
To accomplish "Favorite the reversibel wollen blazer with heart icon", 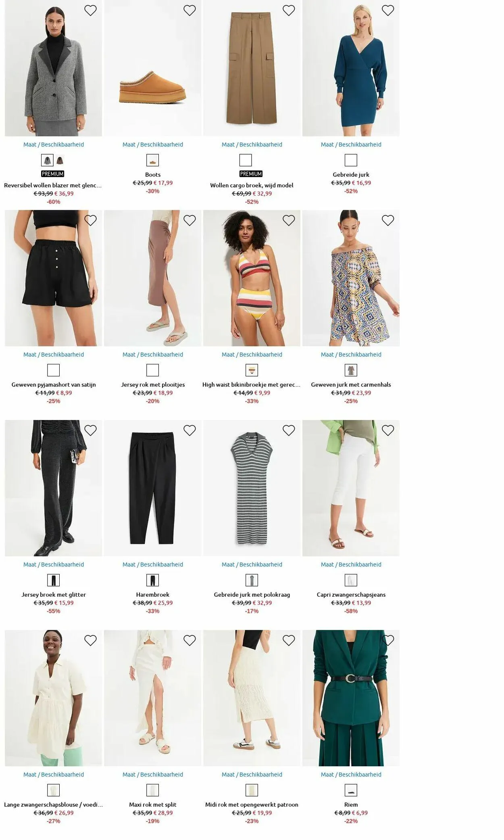I will [x=90, y=10].
